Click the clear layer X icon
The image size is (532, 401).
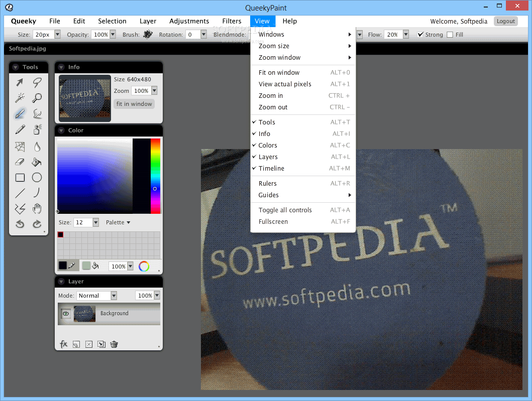click(x=89, y=344)
